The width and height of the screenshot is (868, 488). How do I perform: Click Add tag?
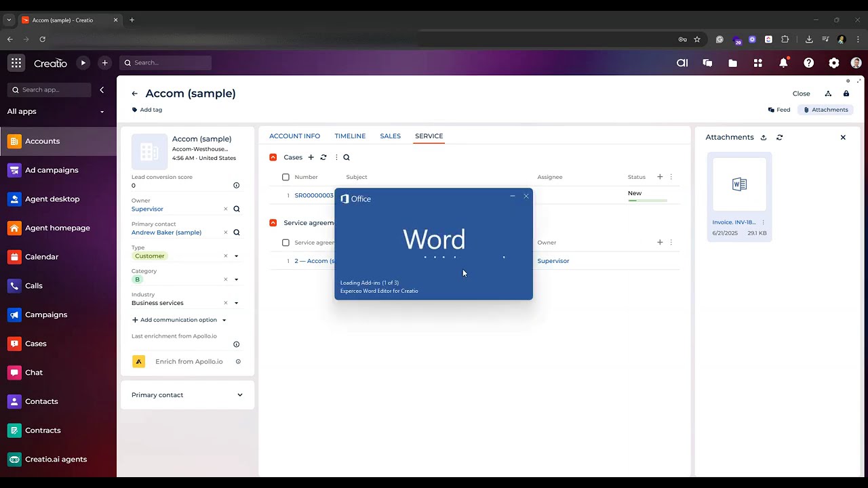pyautogui.click(x=146, y=110)
